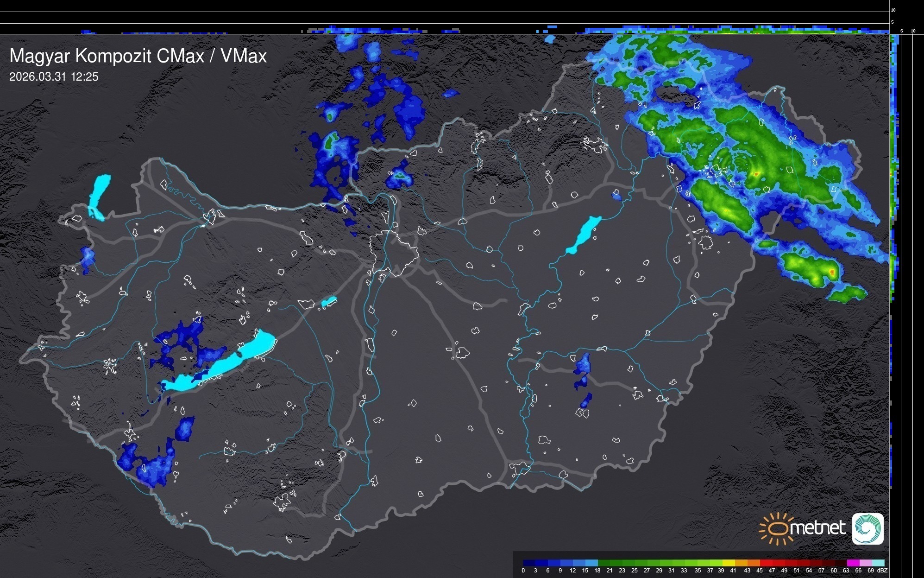Click the 2026.03.31 12:25 timestamp

coord(54,77)
